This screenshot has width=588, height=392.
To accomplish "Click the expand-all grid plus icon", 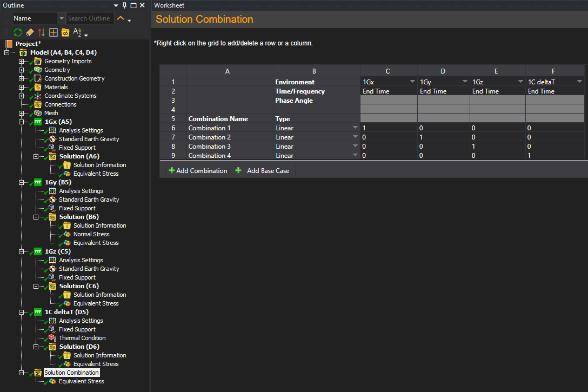I will click(x=54, y=32).
